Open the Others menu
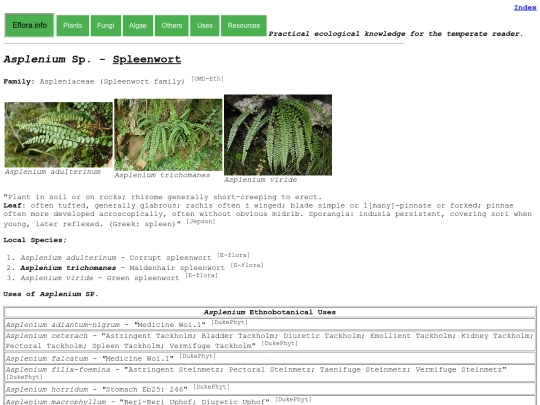 pyautogui.click(x=172, y=25)
